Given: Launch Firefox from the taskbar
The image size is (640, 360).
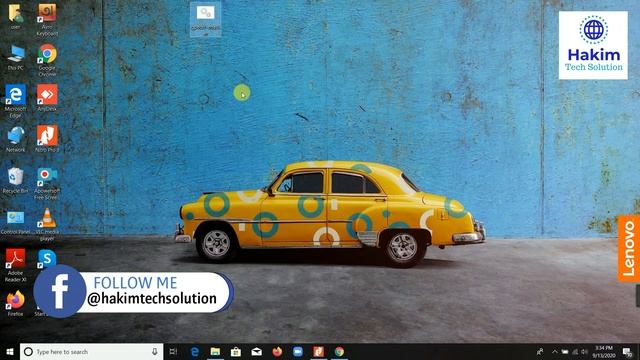Looking at the screenshot, I should 277,351.
